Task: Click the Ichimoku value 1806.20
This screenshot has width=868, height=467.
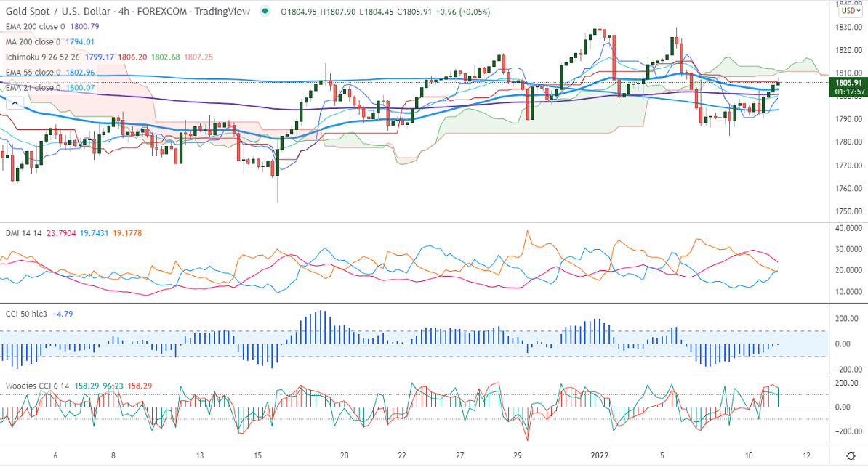Action: click(x=132, y=57)
